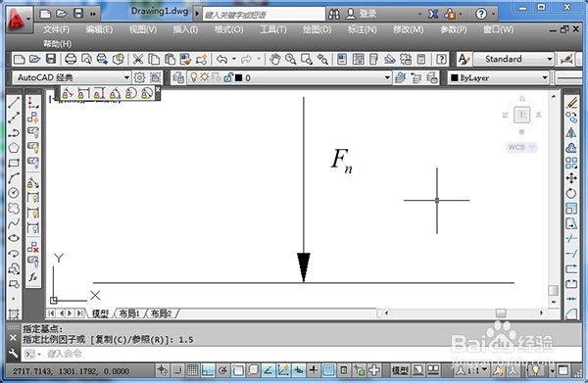Open the 绘图(D) menu

click(x=317, y=29)
